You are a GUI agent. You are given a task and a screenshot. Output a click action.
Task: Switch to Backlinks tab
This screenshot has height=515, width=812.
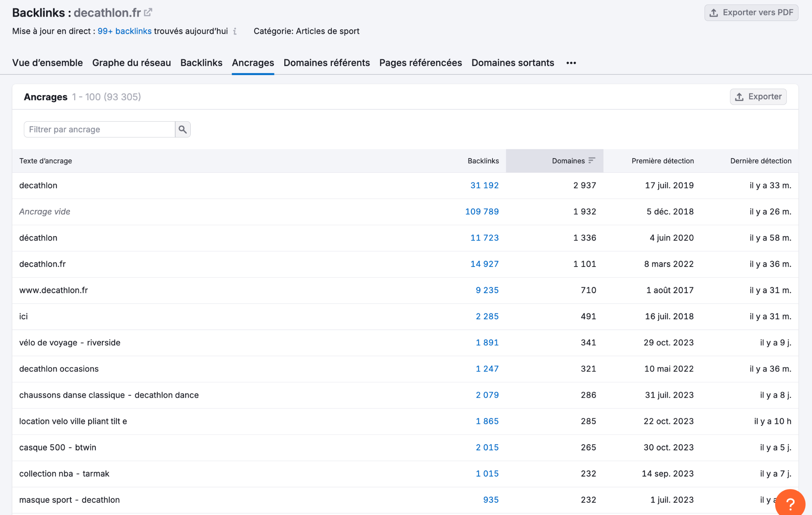(x=201, y=63)
